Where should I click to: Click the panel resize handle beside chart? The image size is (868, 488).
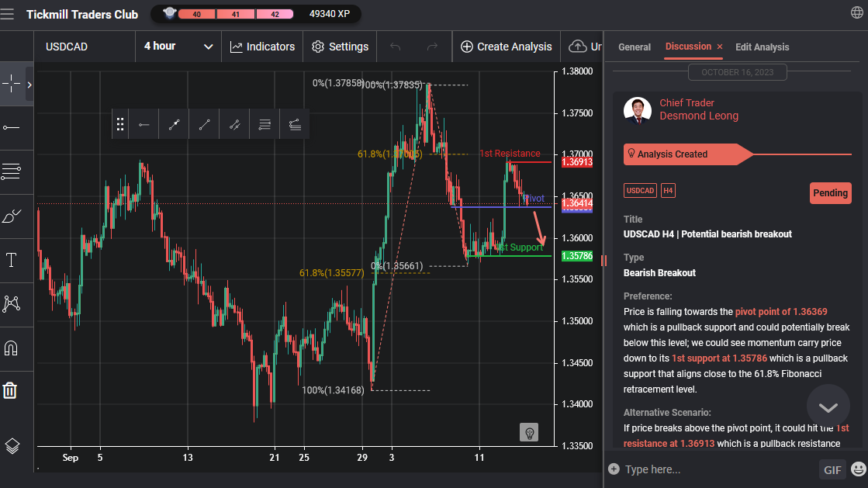[603, 261]
